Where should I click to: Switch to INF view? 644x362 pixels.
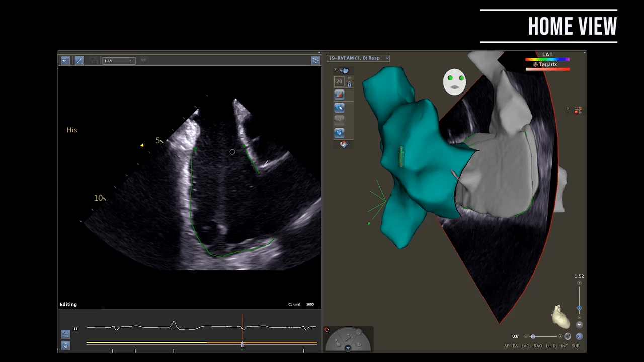pyautogui.click(x=565, y=346)
